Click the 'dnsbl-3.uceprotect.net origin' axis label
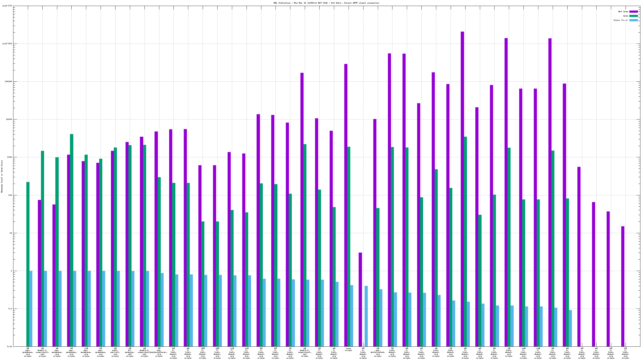644x362 pixels. click(x=305, y=352)
